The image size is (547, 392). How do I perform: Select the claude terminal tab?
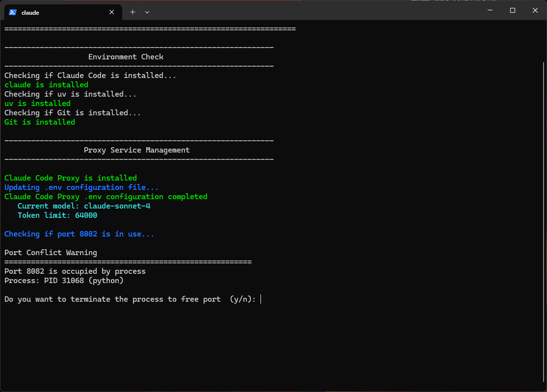pos(63,12)
